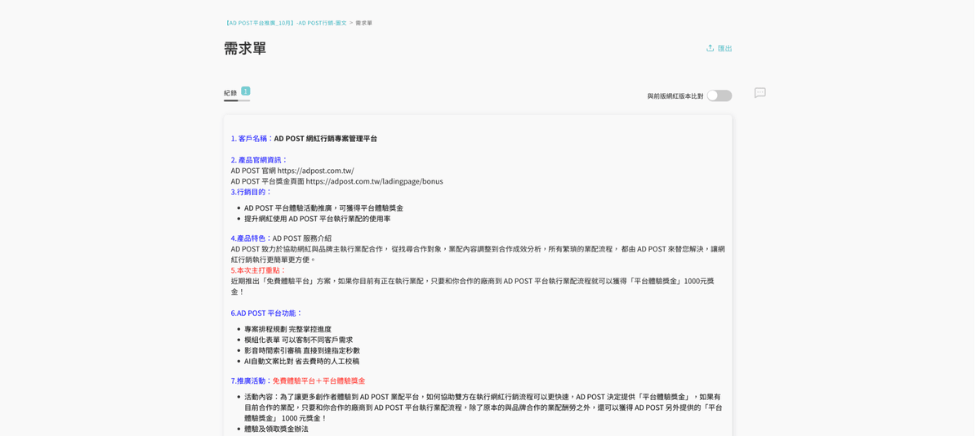This screenshot has width=980, height=436.
Task: Click bullet 影音時間索引審稿 直接到達指定秒數
Action: (304, 350)
